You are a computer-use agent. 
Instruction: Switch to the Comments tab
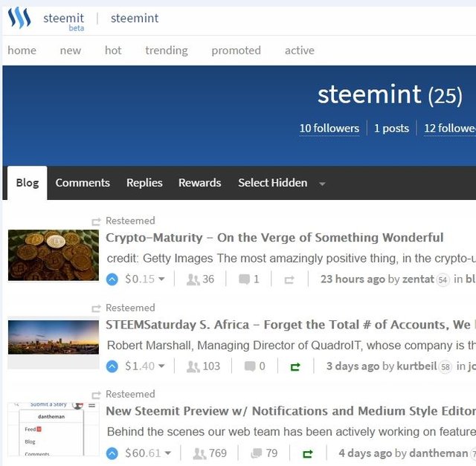83,183
